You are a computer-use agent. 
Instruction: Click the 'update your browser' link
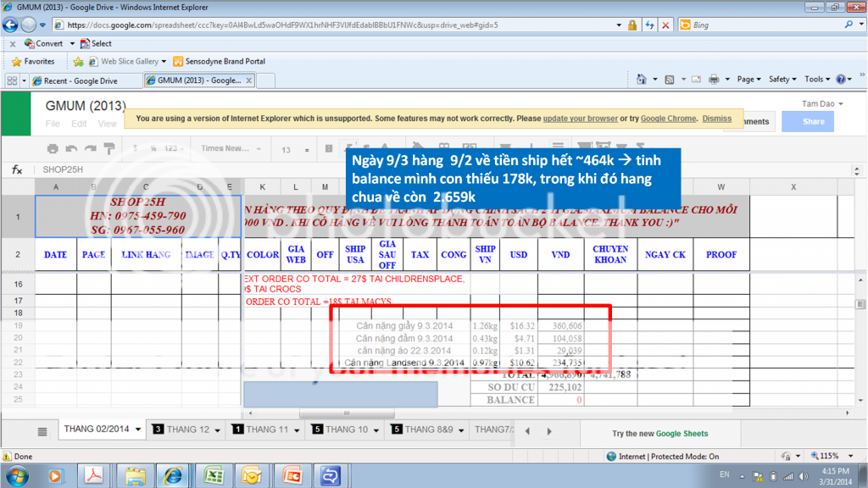click(580, 119)
